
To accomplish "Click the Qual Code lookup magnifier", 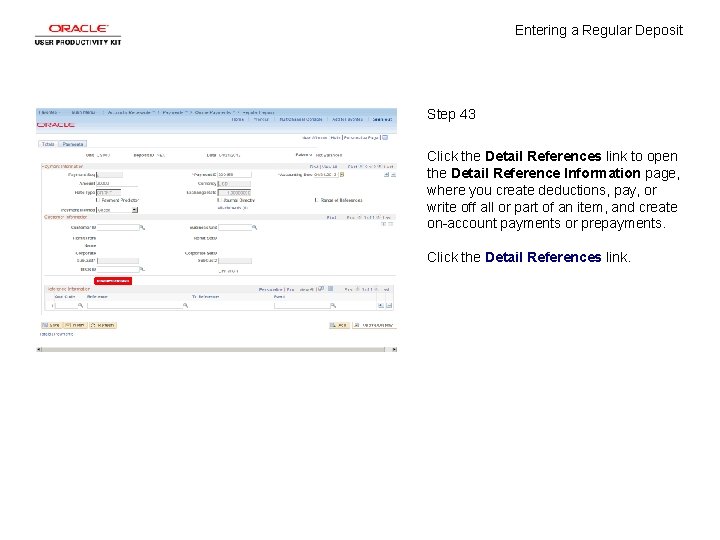I will (x=80, y=305).
